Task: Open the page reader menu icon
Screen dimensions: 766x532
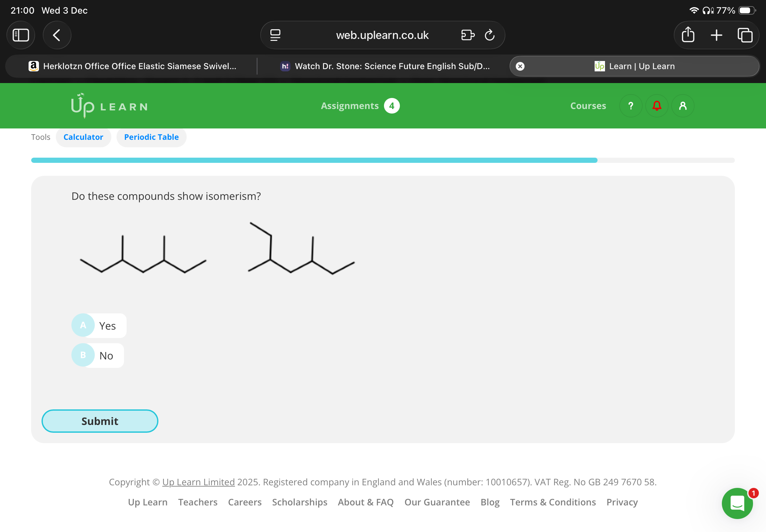Action: pyautogui.click(x=275, y=35)
